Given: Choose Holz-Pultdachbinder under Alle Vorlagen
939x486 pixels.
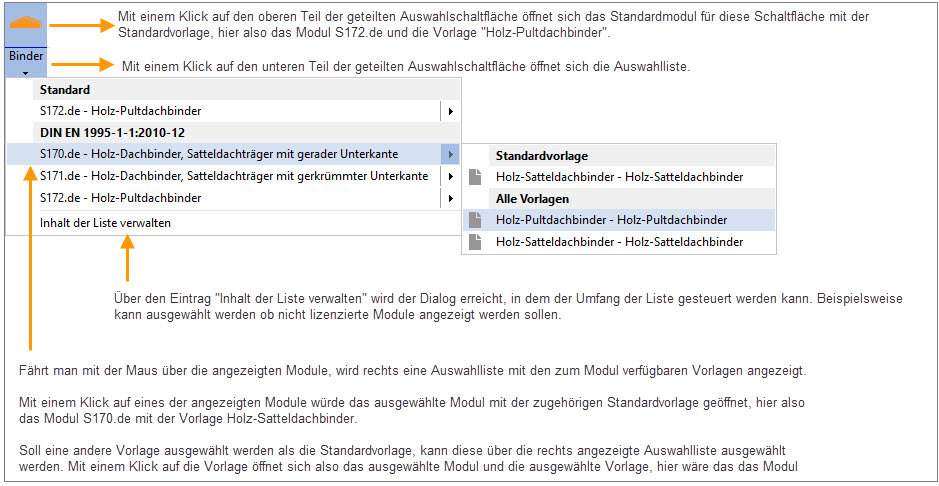Looking at the screenshot, I should click(x=619, y=220).
